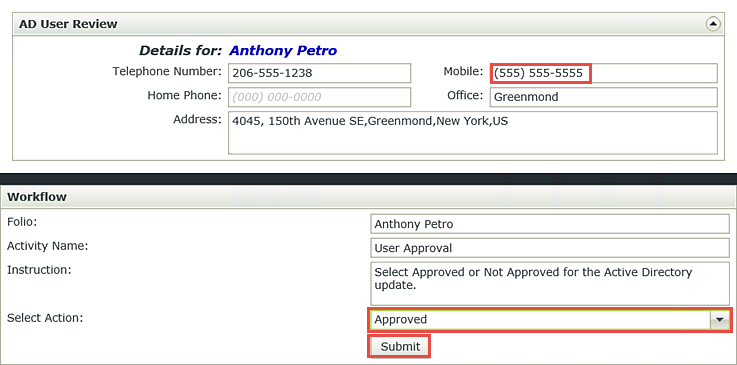
Task: Click the Instruction label text
Action: click(39, 270)
